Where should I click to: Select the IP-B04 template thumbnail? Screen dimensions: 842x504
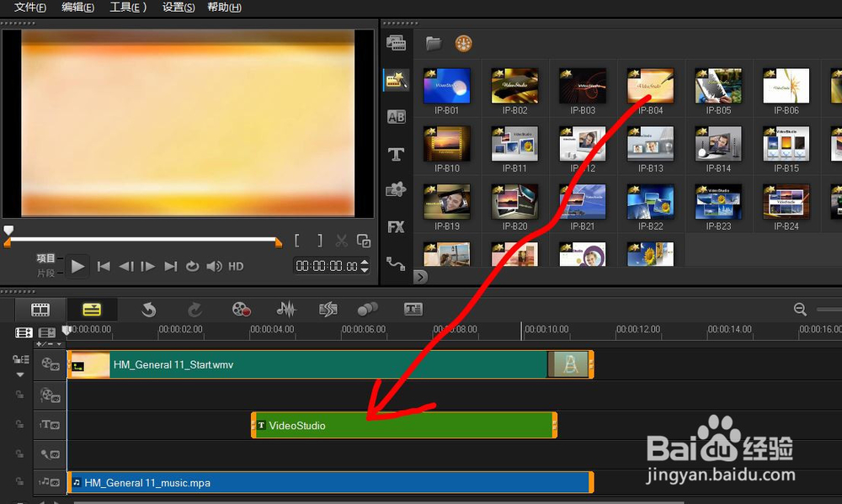click(x=650, y=85)
